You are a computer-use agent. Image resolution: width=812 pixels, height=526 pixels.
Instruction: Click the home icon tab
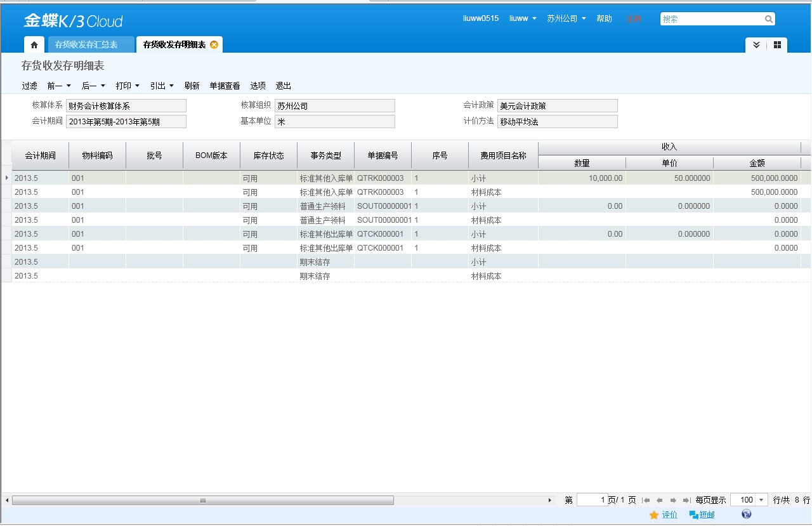coord(34,45)
